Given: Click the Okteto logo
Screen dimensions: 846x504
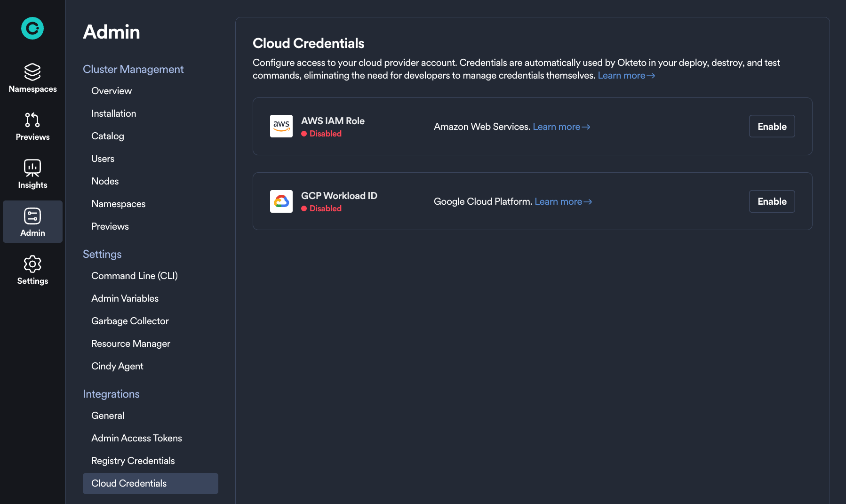Looking at the screenshot, I should pyautogui.click(x=32, y=28).
